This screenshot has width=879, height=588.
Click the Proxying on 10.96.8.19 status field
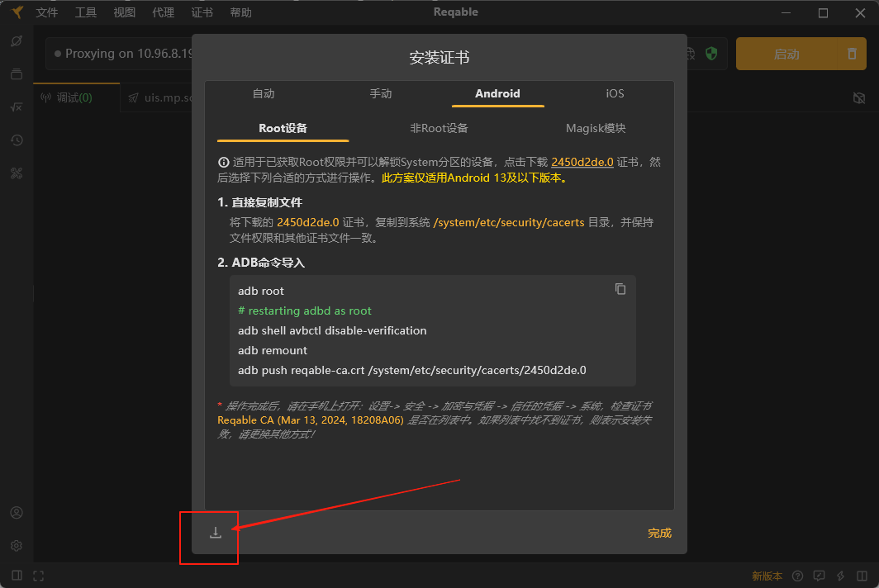point(120,54)
